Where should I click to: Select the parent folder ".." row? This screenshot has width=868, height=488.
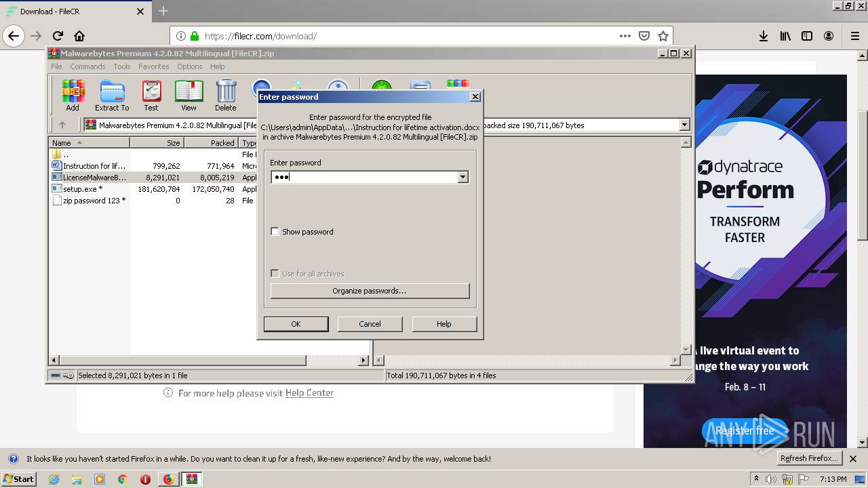point(61,154)
